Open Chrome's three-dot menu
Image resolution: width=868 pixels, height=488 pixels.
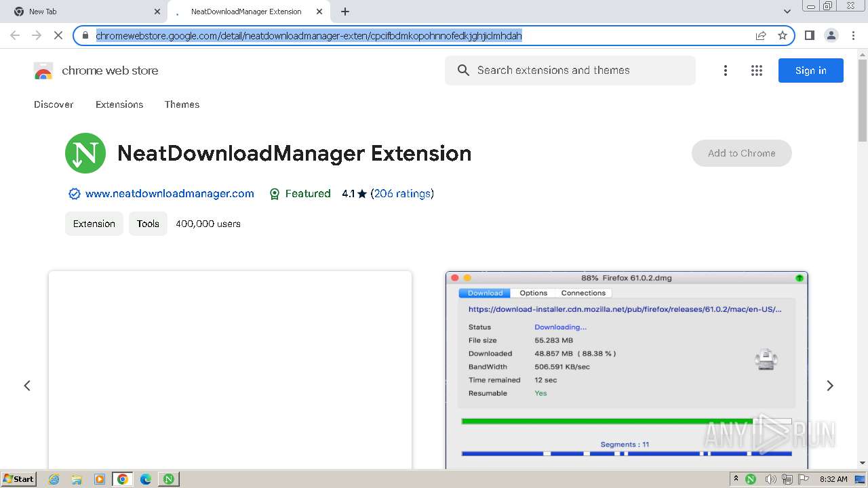853,35
